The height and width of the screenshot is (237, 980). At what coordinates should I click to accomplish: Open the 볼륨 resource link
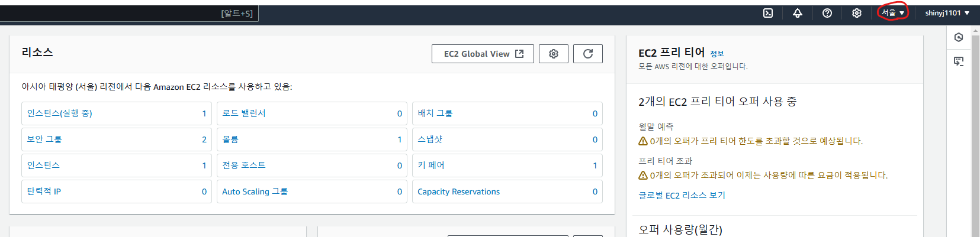point(230,139)
